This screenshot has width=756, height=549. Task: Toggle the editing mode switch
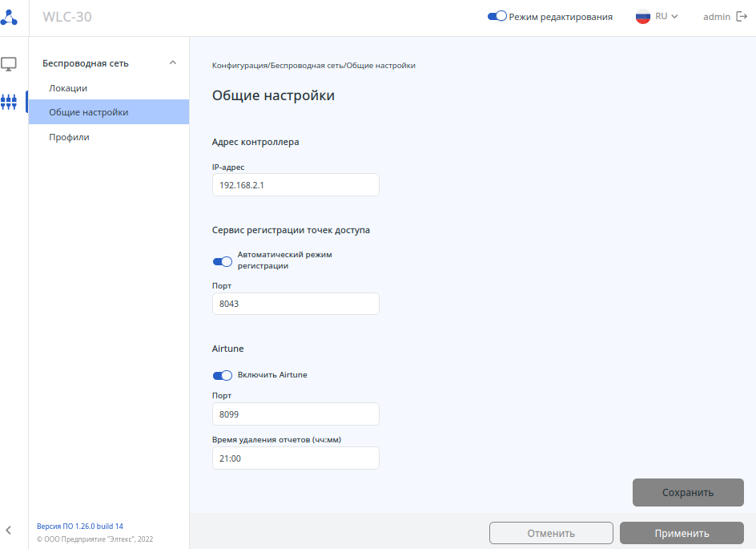coord(497,16)
